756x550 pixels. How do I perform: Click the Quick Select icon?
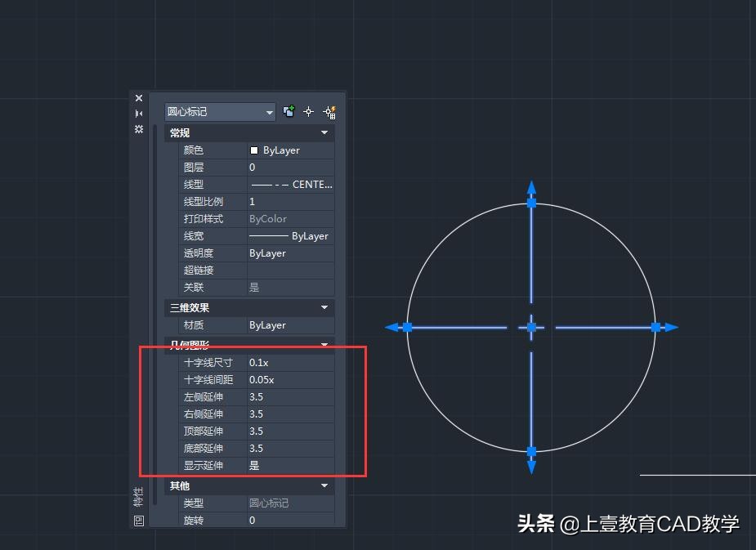coord(329,111)
